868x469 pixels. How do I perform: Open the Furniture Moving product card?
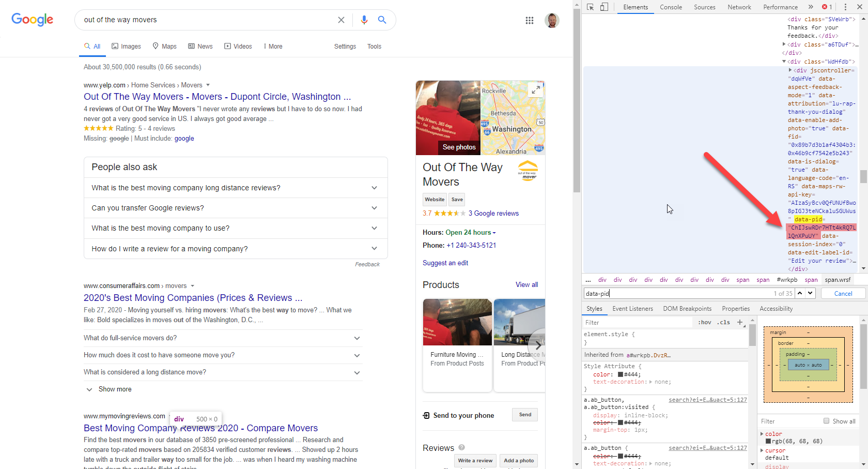pyautogui.click(x=457, y=345)
